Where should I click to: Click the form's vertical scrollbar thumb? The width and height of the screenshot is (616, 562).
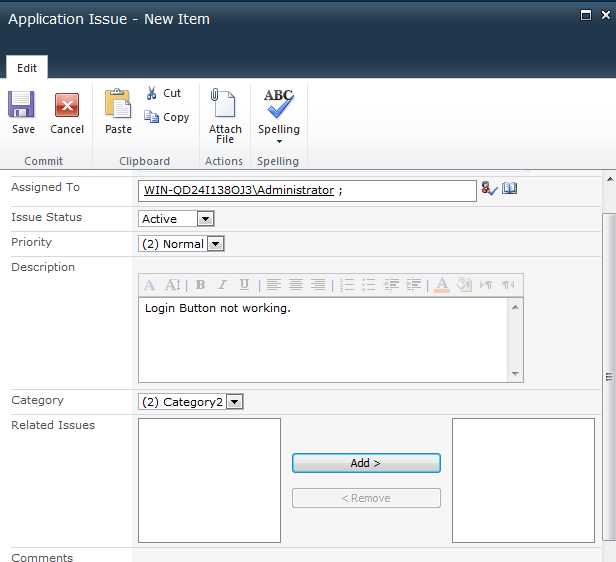[609, 377]
